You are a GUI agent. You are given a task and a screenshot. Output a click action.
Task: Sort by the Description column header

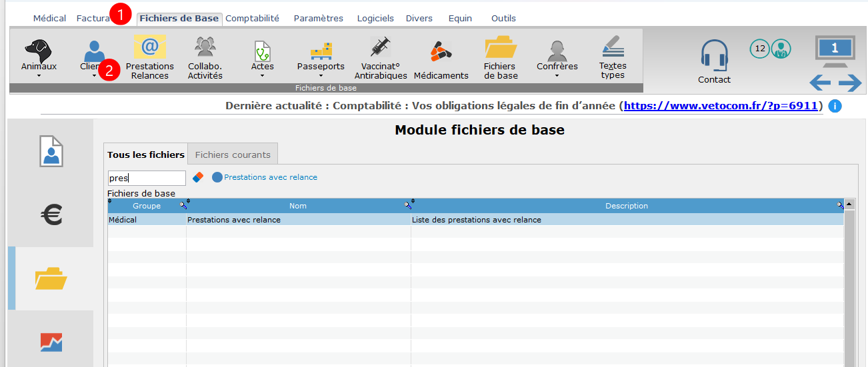coord(627,206)
